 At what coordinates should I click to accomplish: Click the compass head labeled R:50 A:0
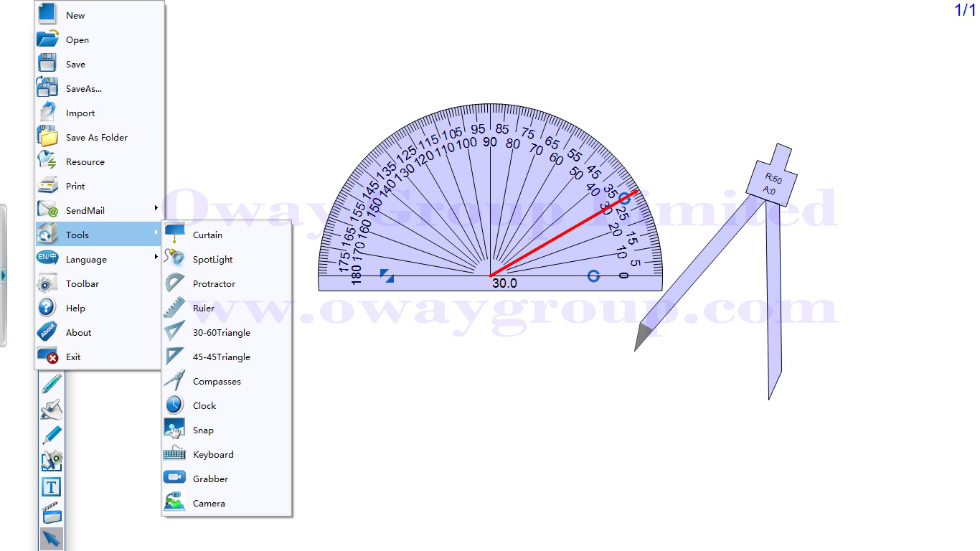coord(772,182)
